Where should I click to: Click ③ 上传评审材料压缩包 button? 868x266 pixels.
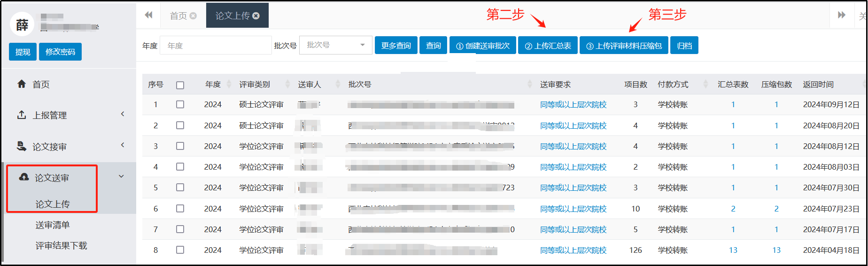[x=624, y=46]
